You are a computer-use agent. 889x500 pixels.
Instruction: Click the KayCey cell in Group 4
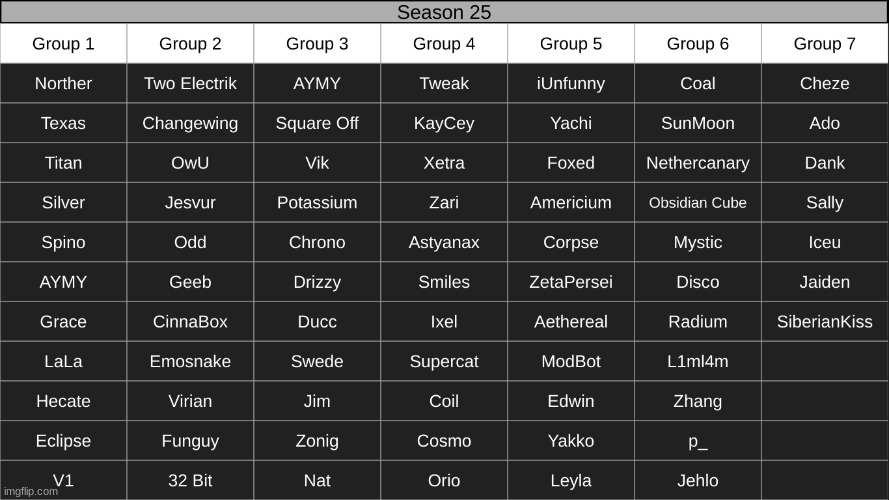(444, 123)
